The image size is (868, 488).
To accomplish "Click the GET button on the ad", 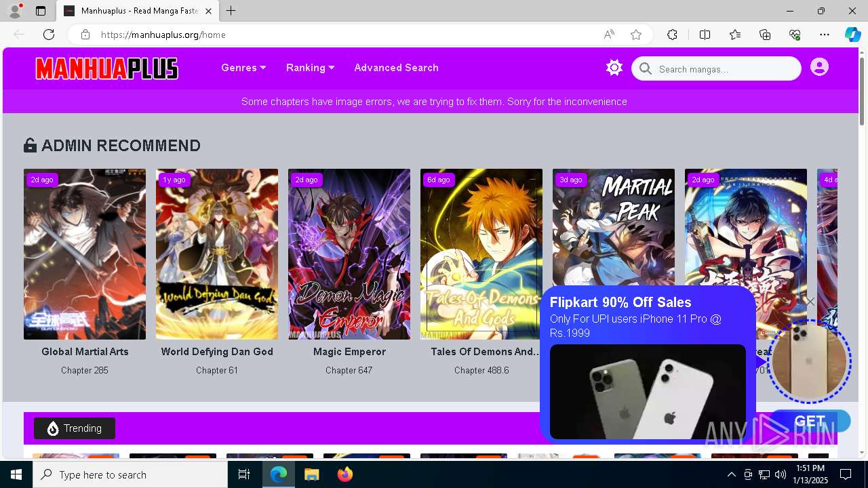I will coord(810,421).
